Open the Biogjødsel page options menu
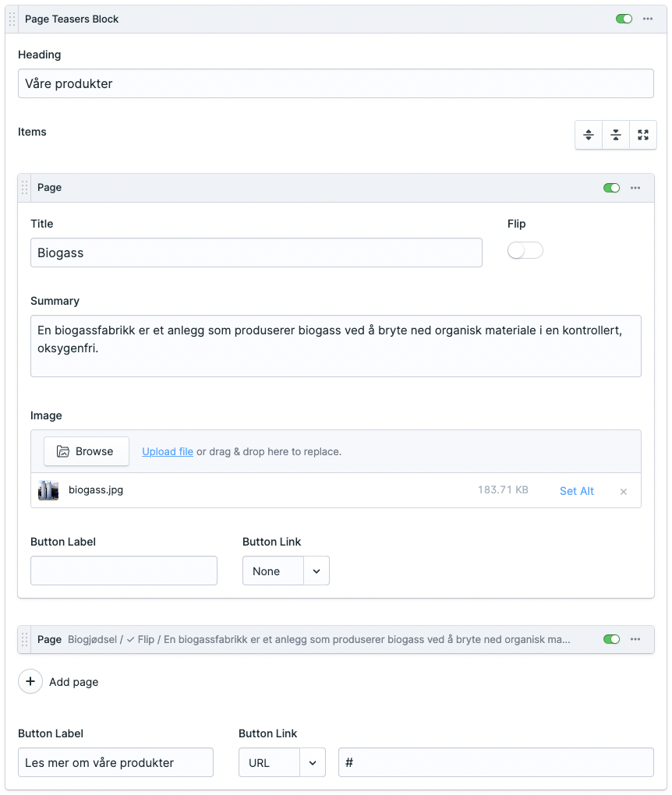This screenshot has width=672, height=795. (x=635, y=639)
